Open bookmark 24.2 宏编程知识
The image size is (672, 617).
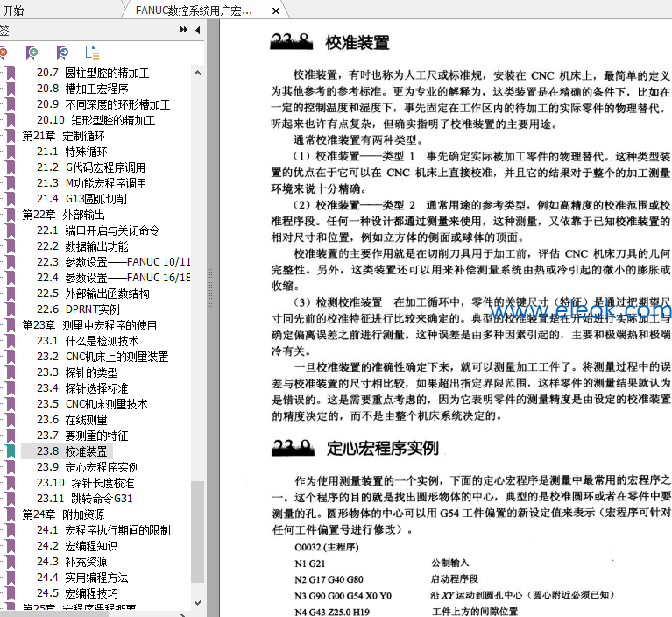(x=77, y=546)
